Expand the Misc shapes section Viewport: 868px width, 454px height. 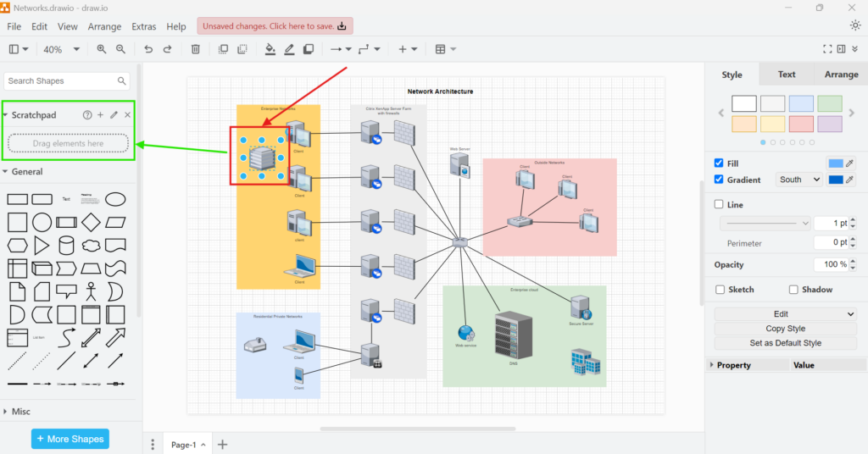(x=21, y=412)
